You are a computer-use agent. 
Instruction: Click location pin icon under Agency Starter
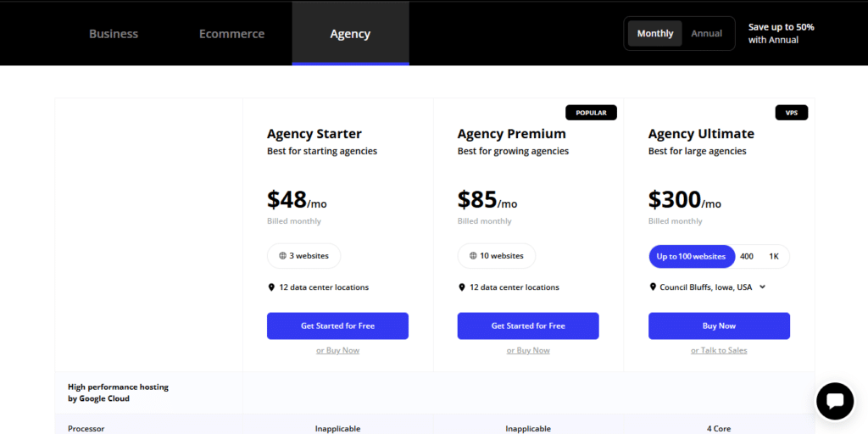(x=271, y=287)
